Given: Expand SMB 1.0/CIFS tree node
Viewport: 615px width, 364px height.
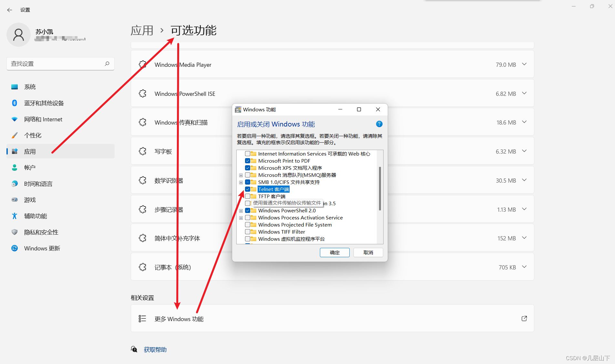Looking at the screenshot, I should click(x=241, y=182).
